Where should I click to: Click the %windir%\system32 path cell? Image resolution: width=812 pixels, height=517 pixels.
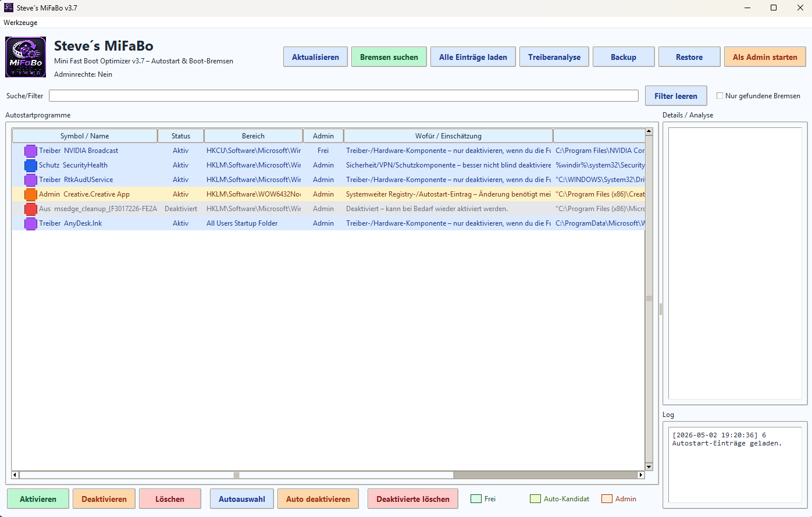tap(600, 165)
